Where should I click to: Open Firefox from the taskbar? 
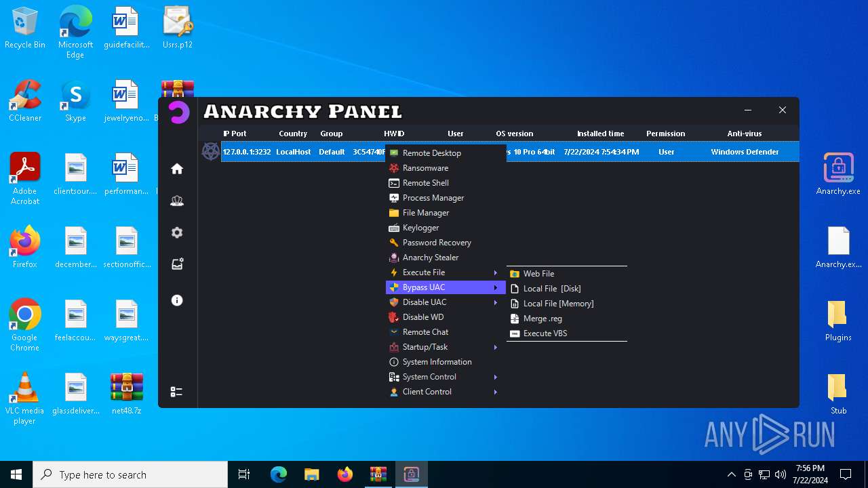coord(345,474)
